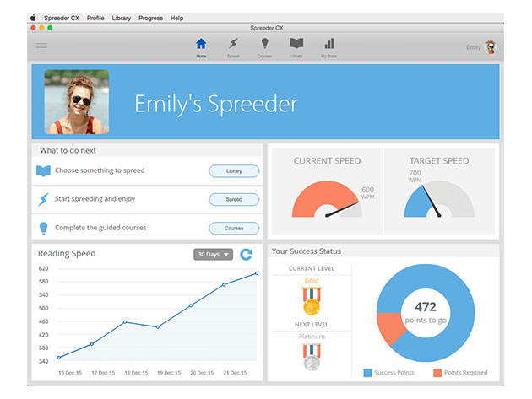Click 'Complete the guided courses' text
This screenshot has width=532, height=399.
(x=100, y=228)
